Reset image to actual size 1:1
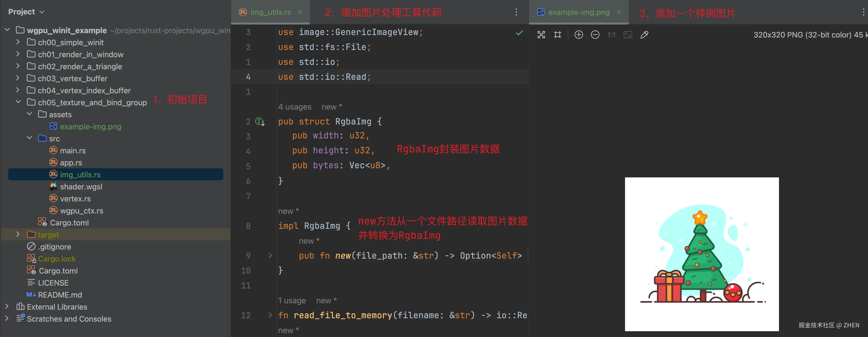The width and height of the screenshot is (868, 337). (611, 35)
